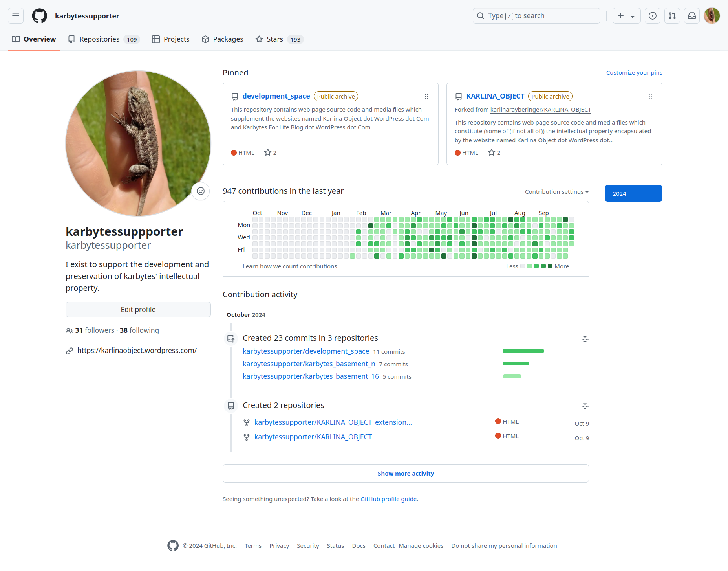Image resolution: width=728 pixels, height=571 pixels.
Task: Click the karbytes_basement_n commits progress bar
Action: (516, 364)
